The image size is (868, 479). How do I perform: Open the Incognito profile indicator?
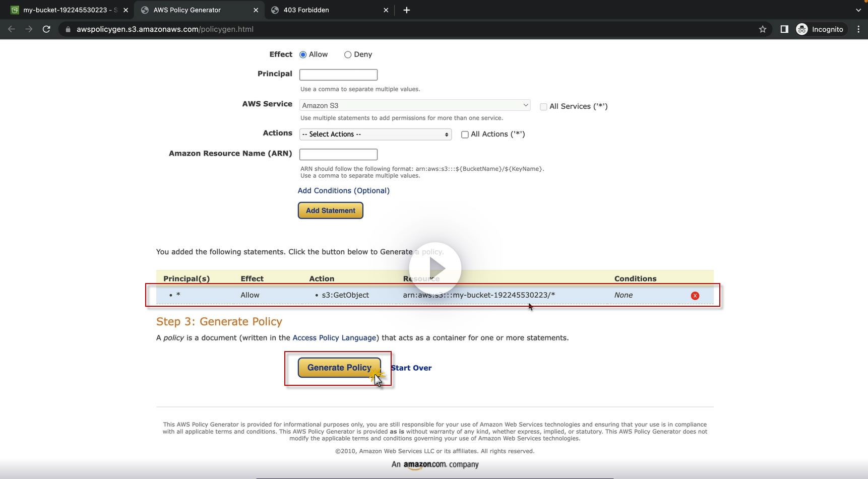pyautogui.click(x=820, y=29)
